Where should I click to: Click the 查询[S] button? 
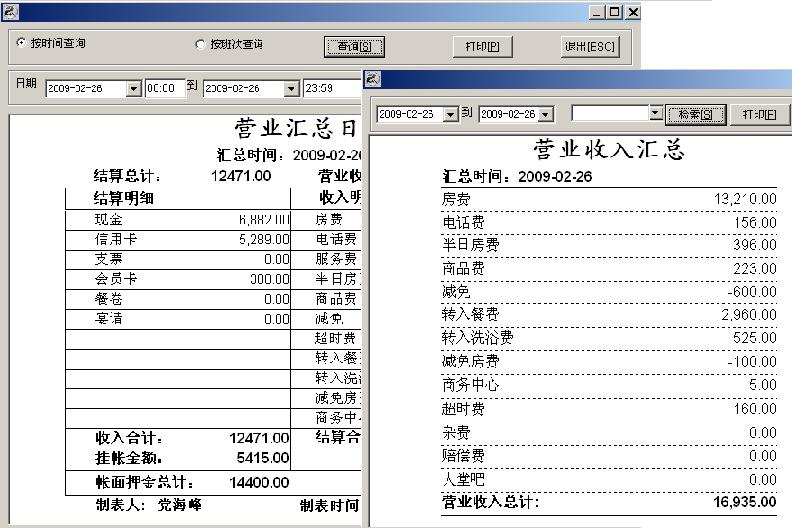(x=354, y=46)
